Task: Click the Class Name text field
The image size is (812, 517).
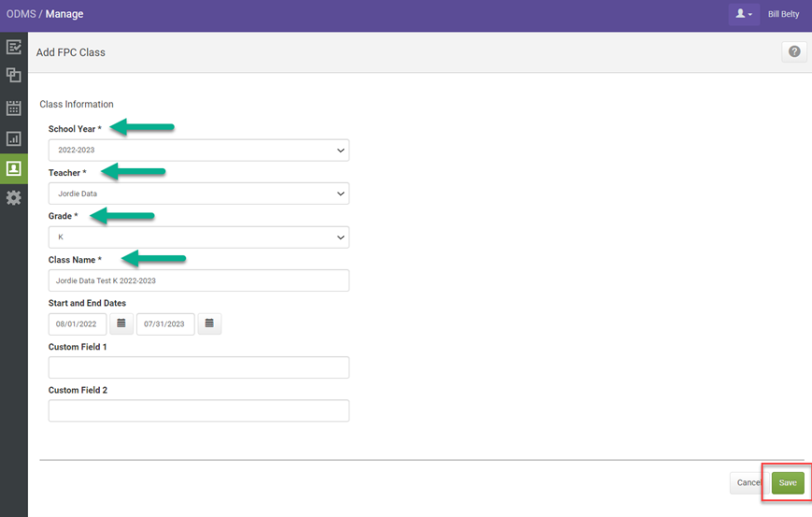Action: click(198, 280)
